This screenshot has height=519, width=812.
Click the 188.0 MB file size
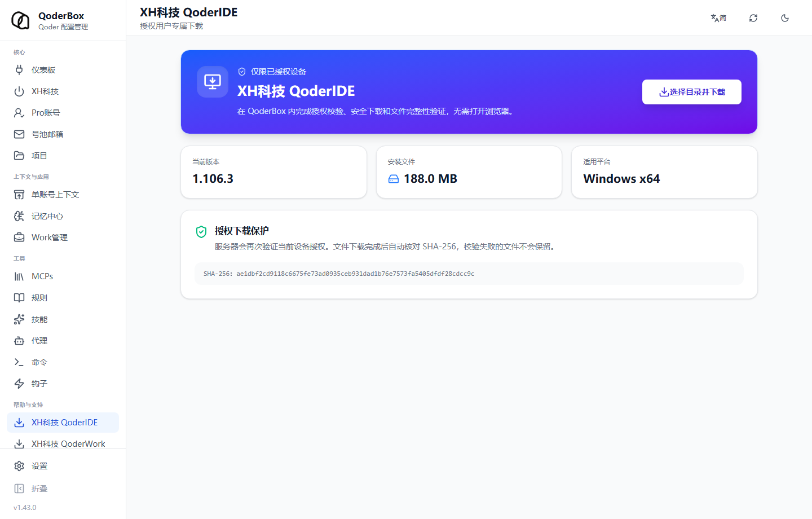coord(430,179)
